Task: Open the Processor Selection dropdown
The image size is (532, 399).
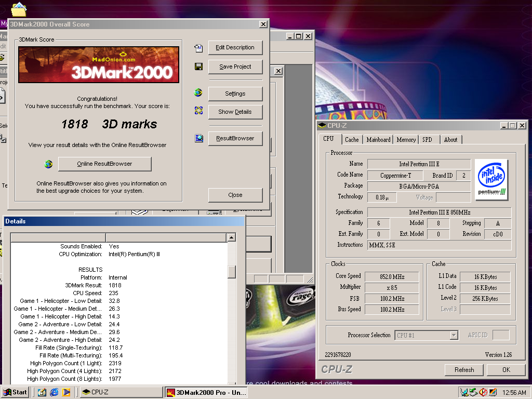Action: (454, 336)
